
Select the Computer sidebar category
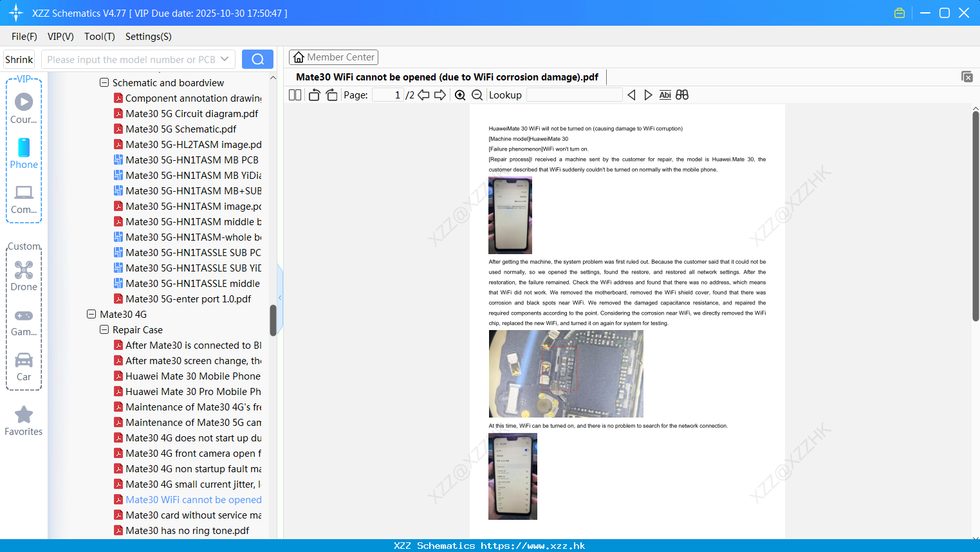click(x=24, y=199)
